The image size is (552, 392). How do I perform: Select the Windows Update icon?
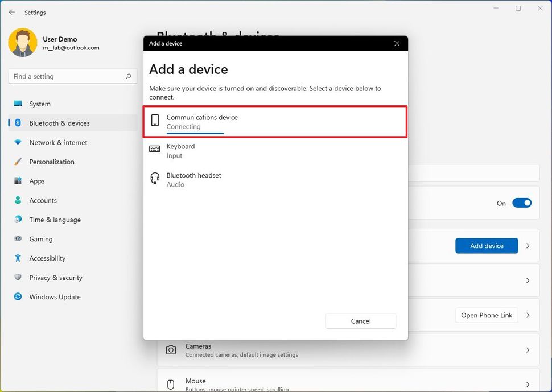click(x=17, y=296)
